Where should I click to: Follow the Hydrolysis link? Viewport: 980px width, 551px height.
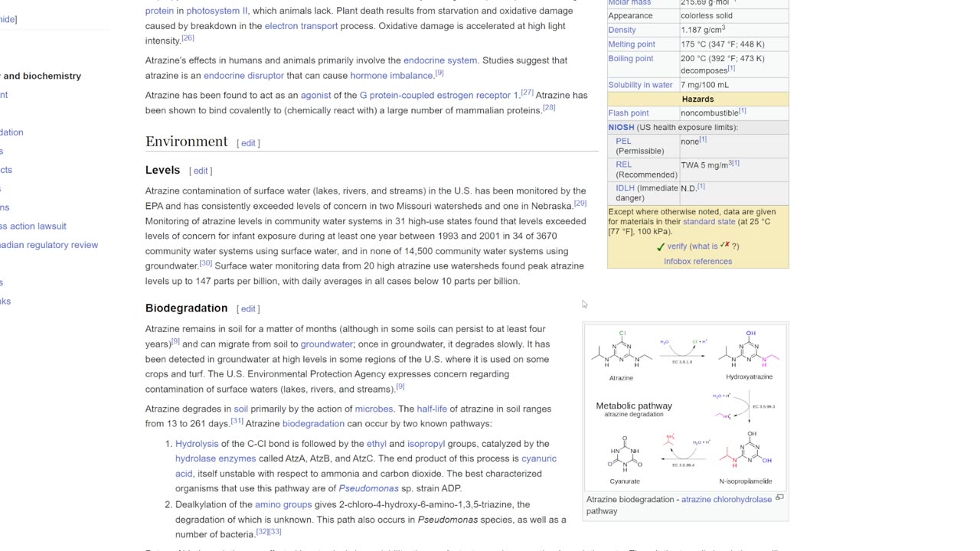point(197,444)
